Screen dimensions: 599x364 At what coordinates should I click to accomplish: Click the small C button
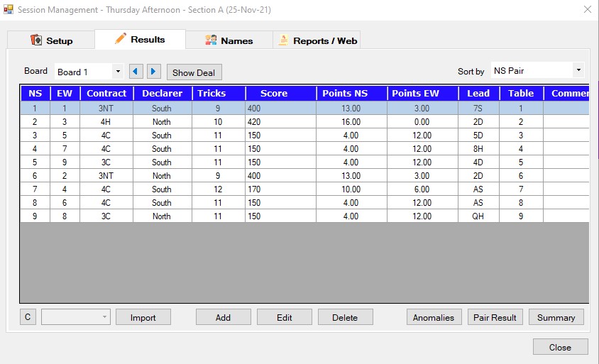tap(28, 317)
